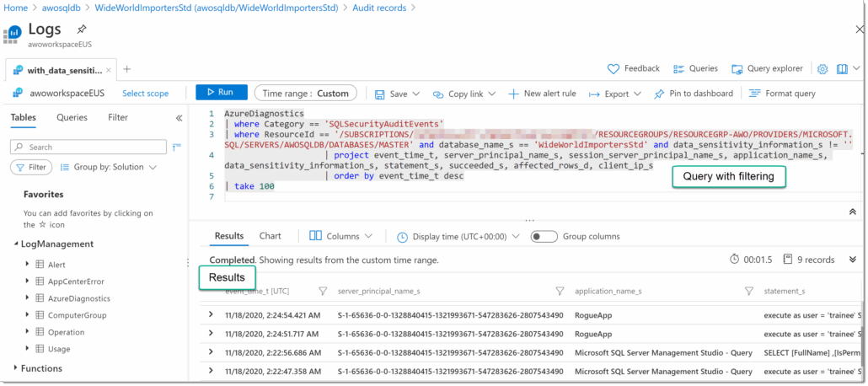Collapse the query editor with double chevron
Viewport: 868px width, 386px height.
[853, 212]
